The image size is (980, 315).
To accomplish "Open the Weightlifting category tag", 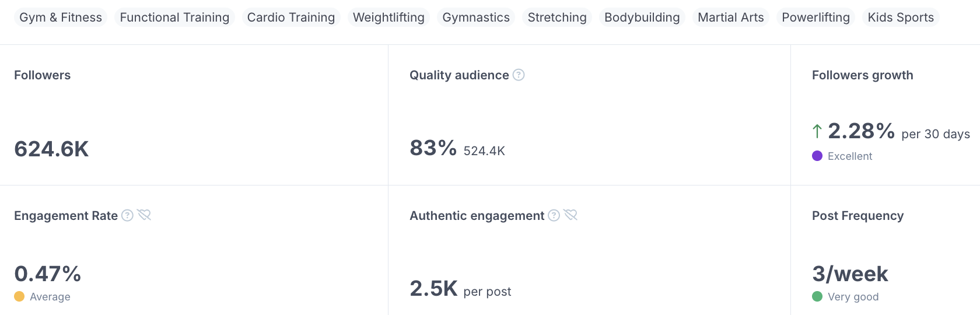I will pos(388,17).
